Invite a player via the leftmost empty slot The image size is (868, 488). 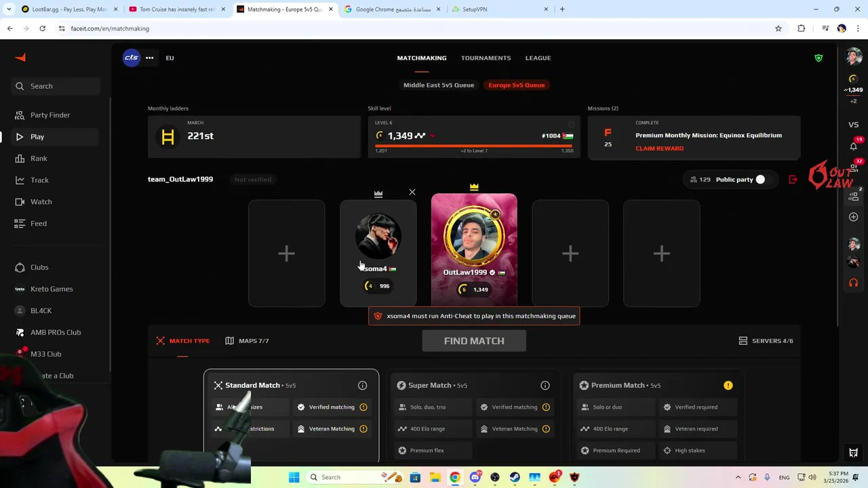286,253
